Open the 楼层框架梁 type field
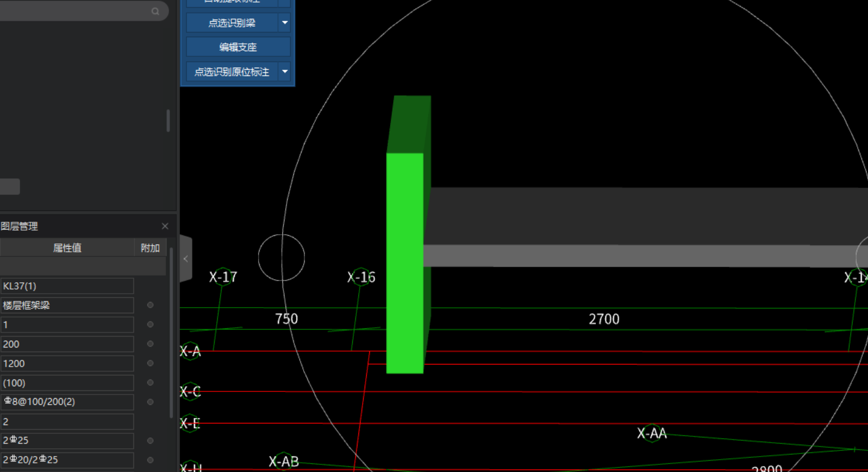Screen dimensions: 868x472 pos(67,306)
